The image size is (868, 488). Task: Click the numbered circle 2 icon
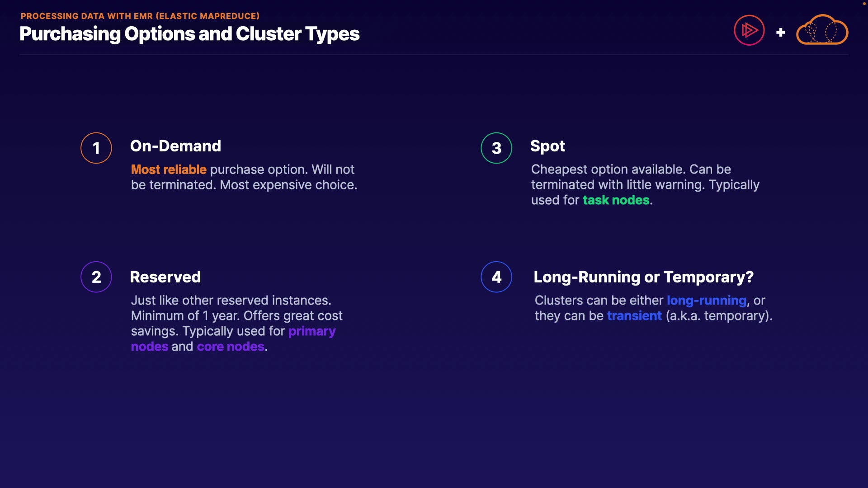96,277
